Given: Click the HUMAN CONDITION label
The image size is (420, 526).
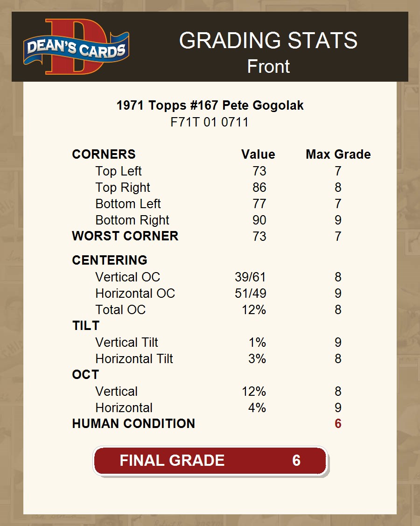Looking at the screenshot, I should pyautogui.click(x=133, y=424).
